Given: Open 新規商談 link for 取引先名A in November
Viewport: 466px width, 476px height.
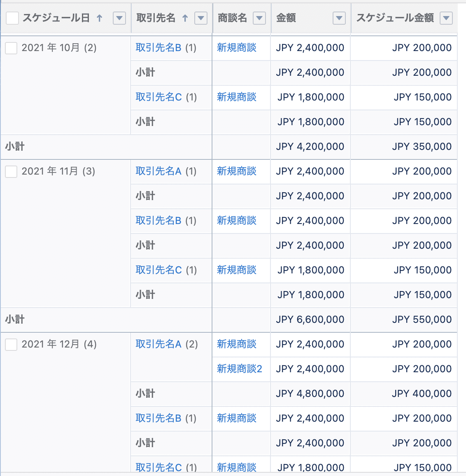Looking at the screenshot, I should point(237,171).
